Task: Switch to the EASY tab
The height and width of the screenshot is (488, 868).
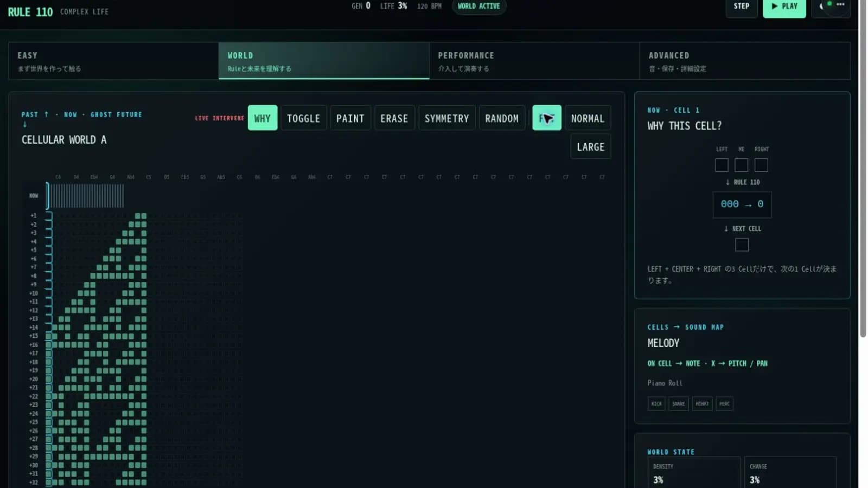Action: pos(113,61)
